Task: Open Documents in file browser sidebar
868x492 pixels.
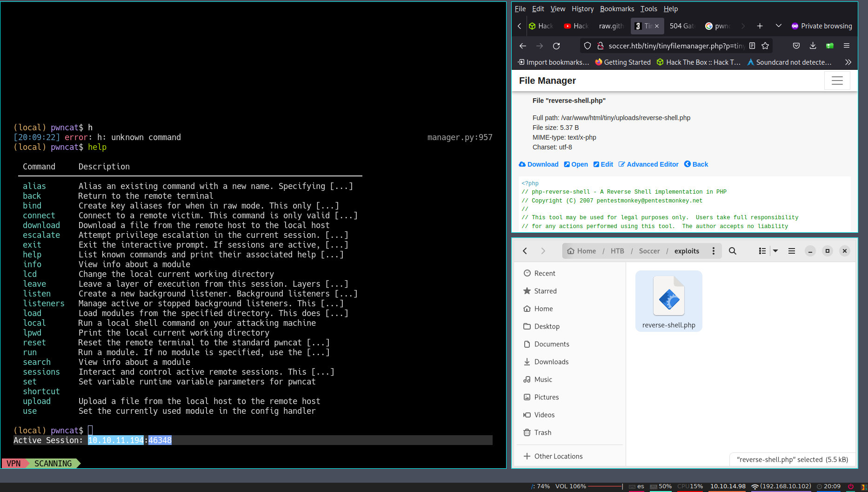Action: 571,344
